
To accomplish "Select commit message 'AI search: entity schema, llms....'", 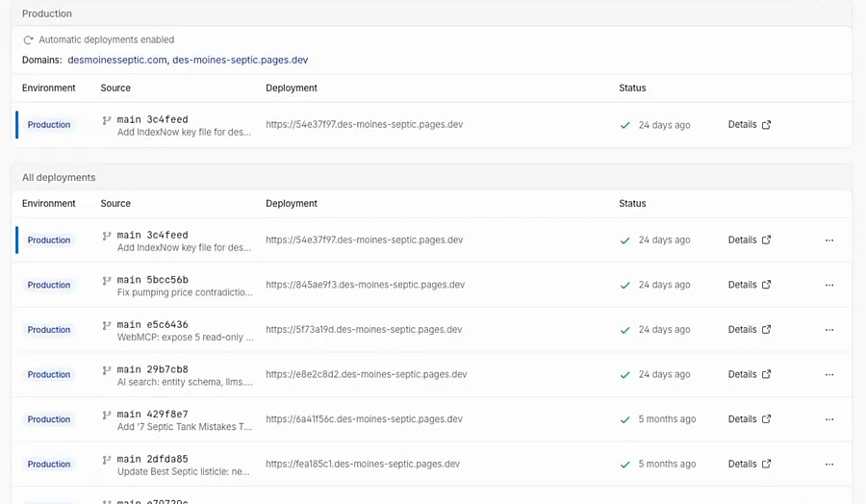I will [185, 382].
